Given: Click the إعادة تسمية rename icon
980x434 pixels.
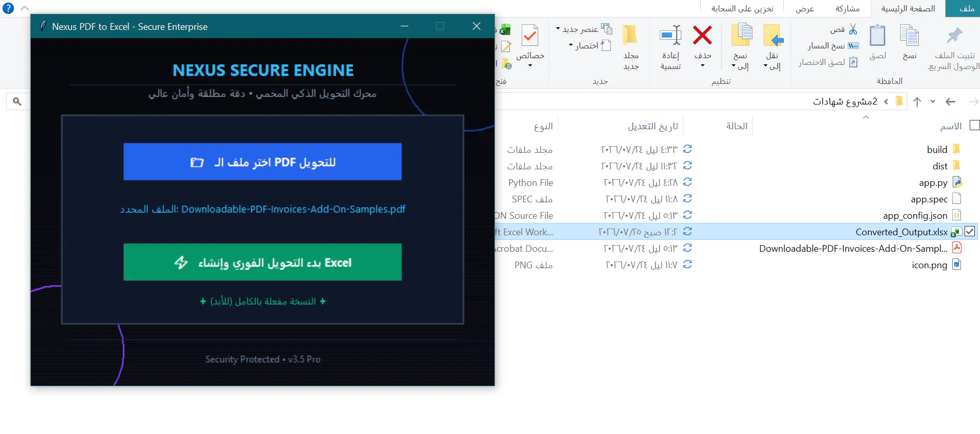Looking at the screenshot, I should (670, 36).
